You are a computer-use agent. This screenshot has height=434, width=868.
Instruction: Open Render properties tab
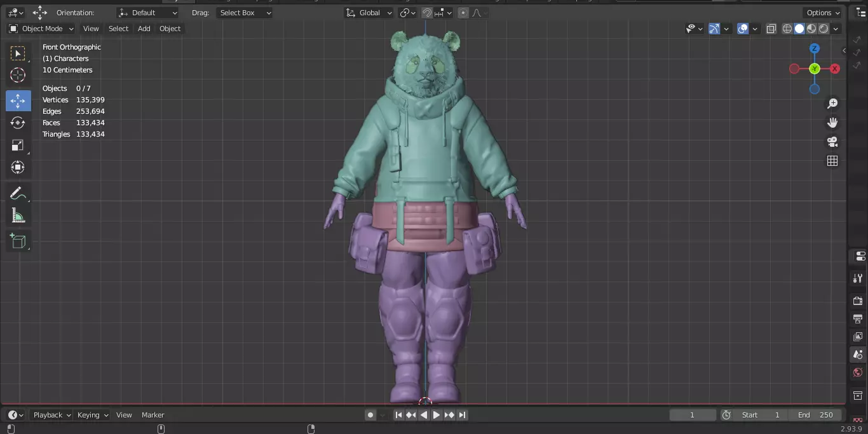[x=858, y=301]
